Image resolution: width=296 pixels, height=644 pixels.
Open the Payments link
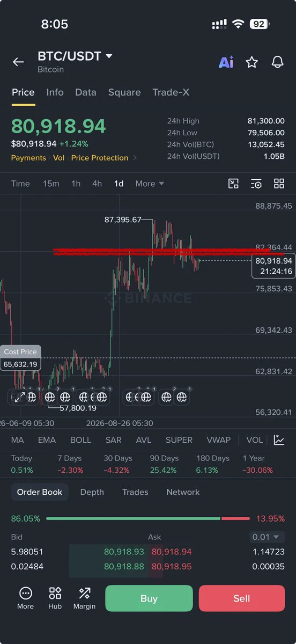pyautogui.click(x=28, y=158)
